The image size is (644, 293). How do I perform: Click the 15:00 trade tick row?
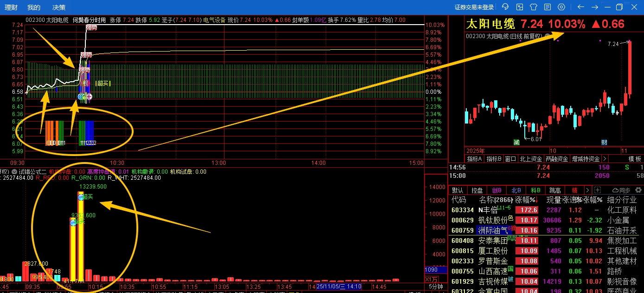point(547,176)
